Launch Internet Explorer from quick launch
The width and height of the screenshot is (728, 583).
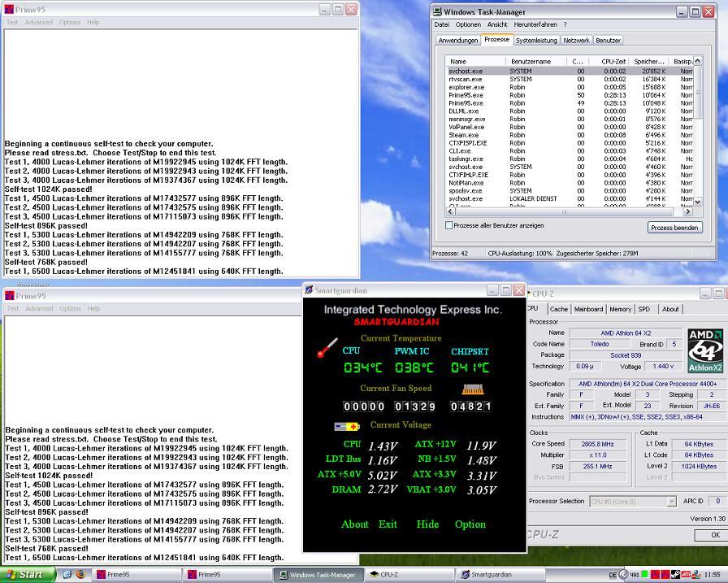click(x=67, y=575)
